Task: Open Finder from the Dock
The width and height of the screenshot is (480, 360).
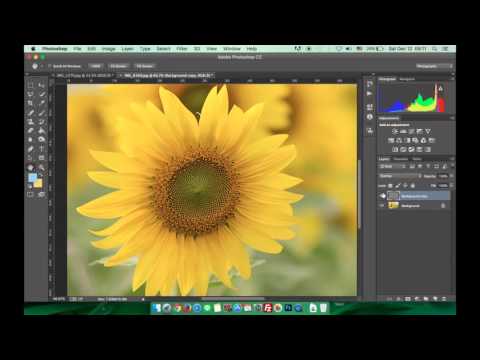Action: [157, 308]
